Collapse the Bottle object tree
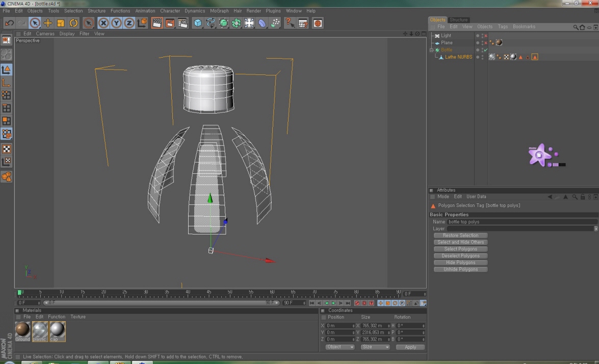The height and width of the screenshot is (364, 599). (x=432, y=50)
